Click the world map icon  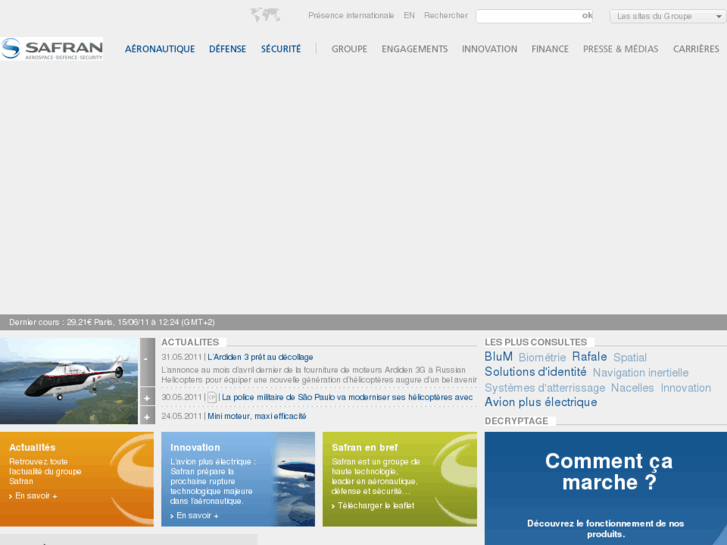pyautogui.click(x=265, y=15)
